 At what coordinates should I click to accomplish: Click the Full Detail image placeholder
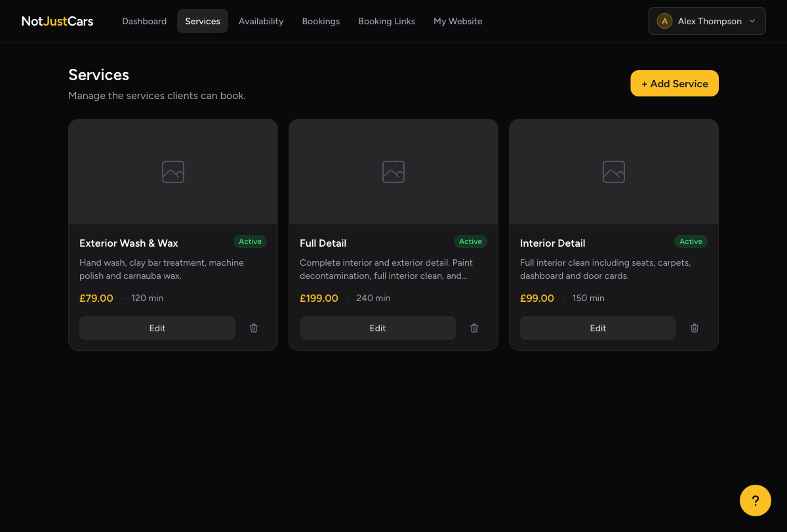393,171
